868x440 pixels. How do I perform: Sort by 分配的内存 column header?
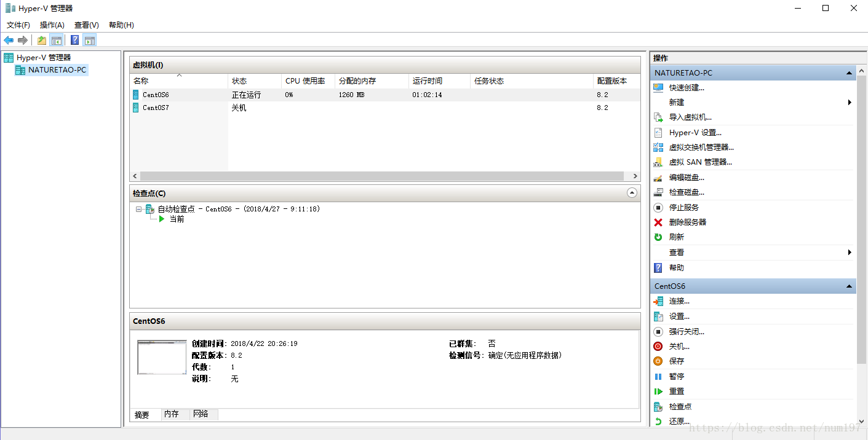click(x=372, y=81)
